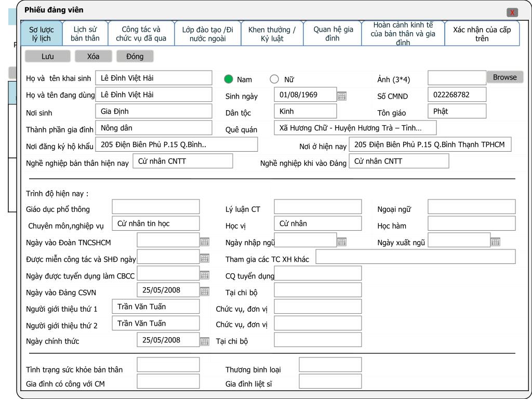Click the Giáo dục phổ thông field

click(156, 207)
